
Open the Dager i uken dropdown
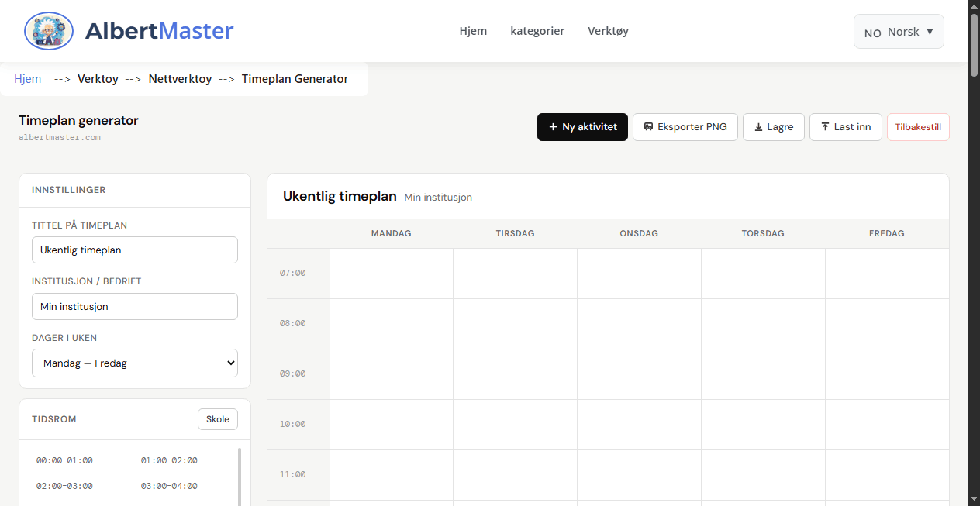coord(134,363)
